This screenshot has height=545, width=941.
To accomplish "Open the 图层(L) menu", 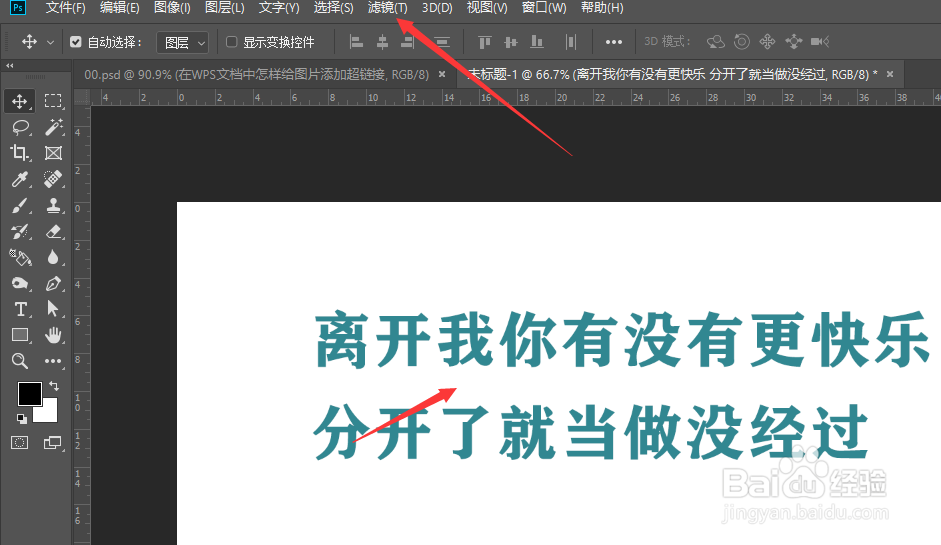I will (224, 8).
